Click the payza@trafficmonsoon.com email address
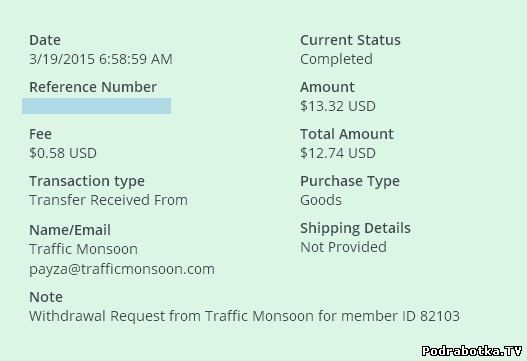Image resolution: width=527 pixels, height=361 pixels. point(122,269)
